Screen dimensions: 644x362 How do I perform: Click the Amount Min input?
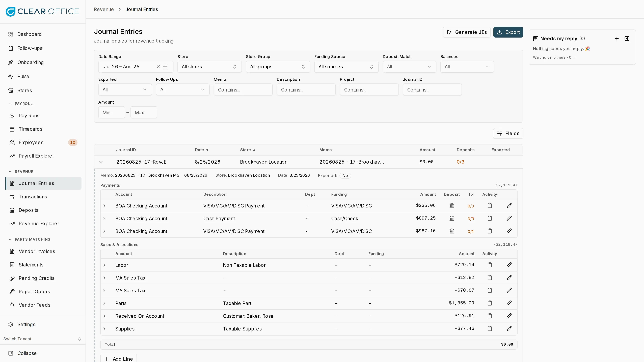point(112,112)
